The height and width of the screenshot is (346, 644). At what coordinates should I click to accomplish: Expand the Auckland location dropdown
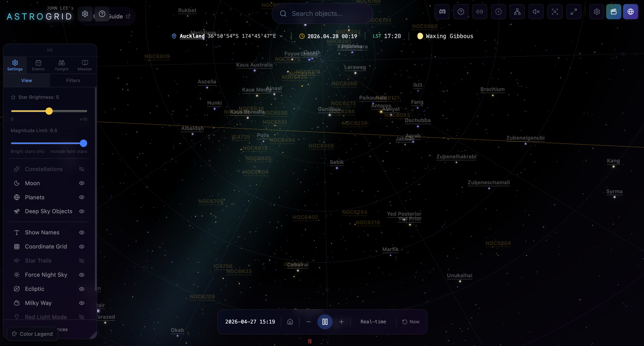pyautogui.click(x=281, y=36)
